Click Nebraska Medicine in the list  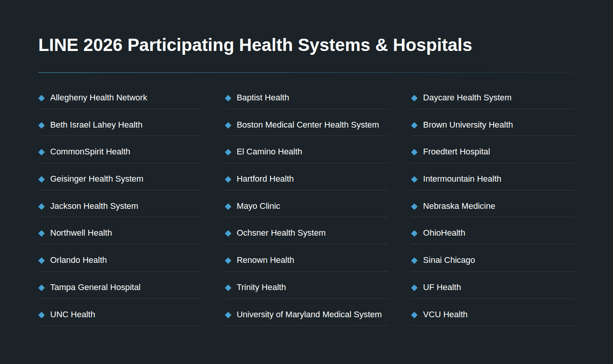click(493, 206)
